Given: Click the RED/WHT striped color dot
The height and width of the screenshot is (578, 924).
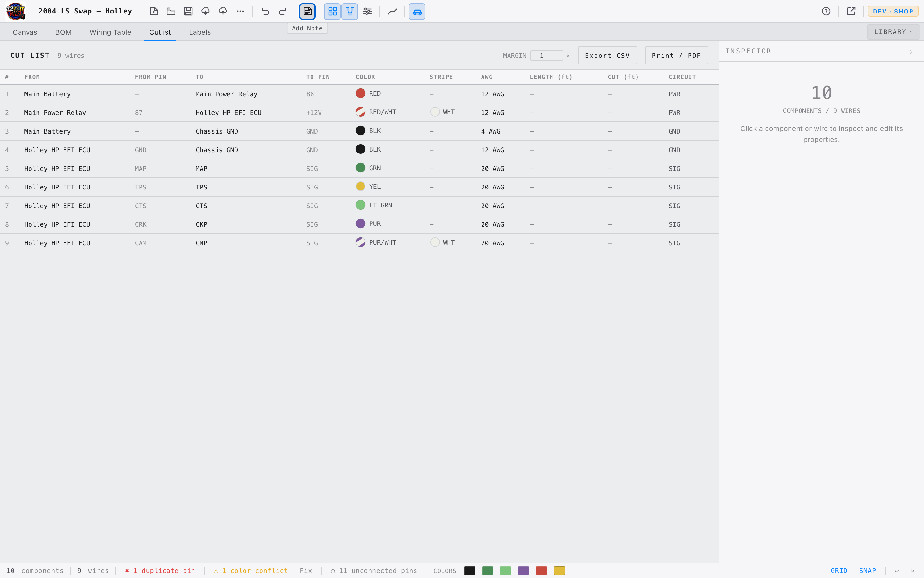Looking at the screenshot, I should (360, 112).
